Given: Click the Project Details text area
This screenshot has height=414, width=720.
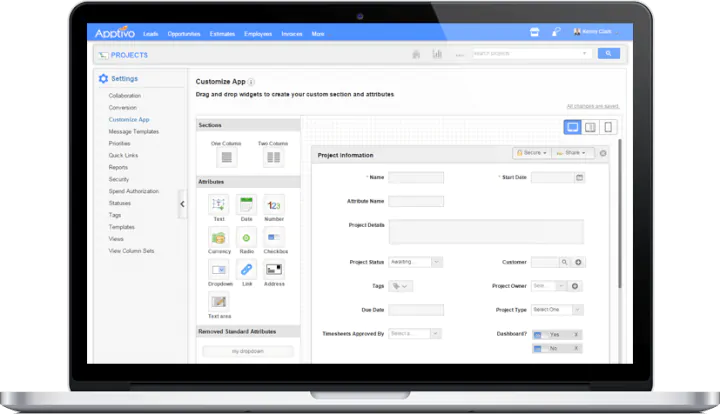Looking at the screenshot, I should tap(486, 231).
